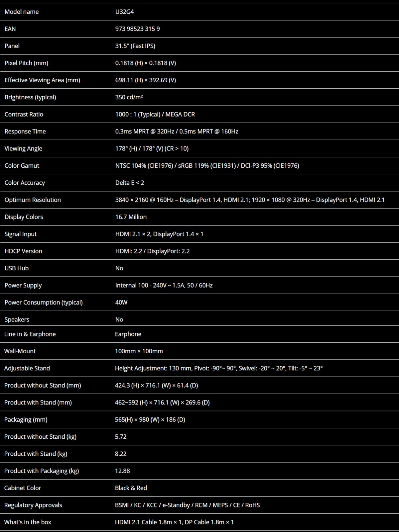This screenshot has height=532, width=399.
Task: Click the Cabinet Color label
Action: 23,488
